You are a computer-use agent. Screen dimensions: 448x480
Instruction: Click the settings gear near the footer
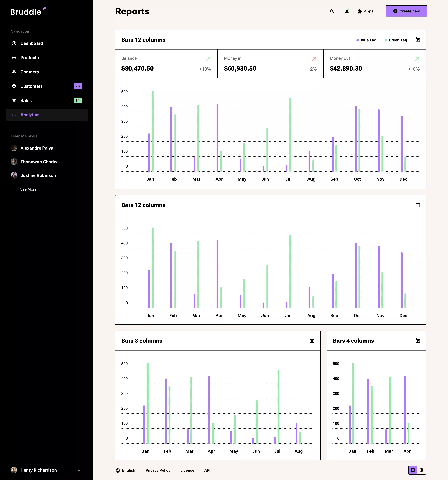pos(413,470)
